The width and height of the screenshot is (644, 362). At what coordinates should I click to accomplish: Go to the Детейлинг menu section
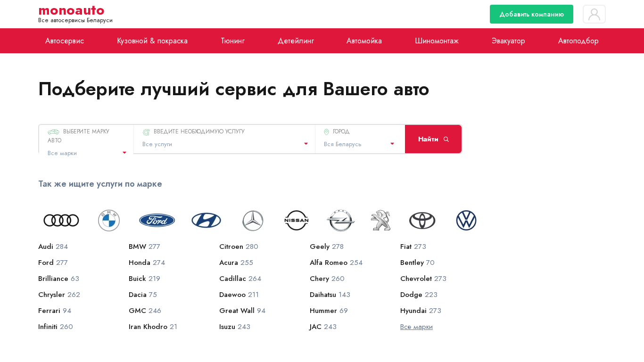pyautogui.click(x=296, y=41)
